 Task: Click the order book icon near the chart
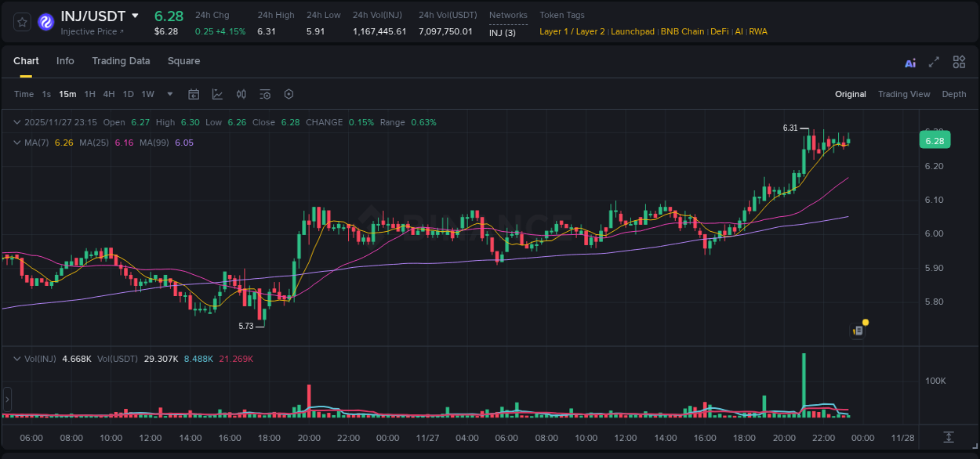tap(857, 329)
